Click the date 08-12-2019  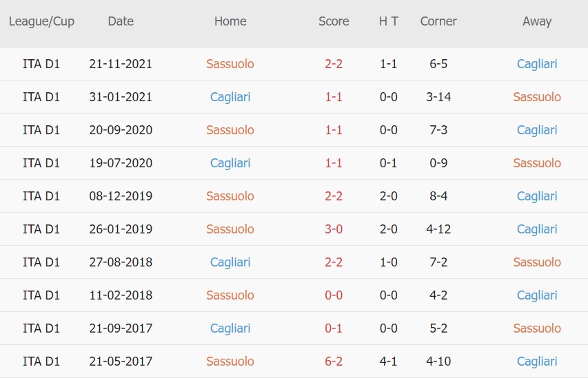click(121, 196)
